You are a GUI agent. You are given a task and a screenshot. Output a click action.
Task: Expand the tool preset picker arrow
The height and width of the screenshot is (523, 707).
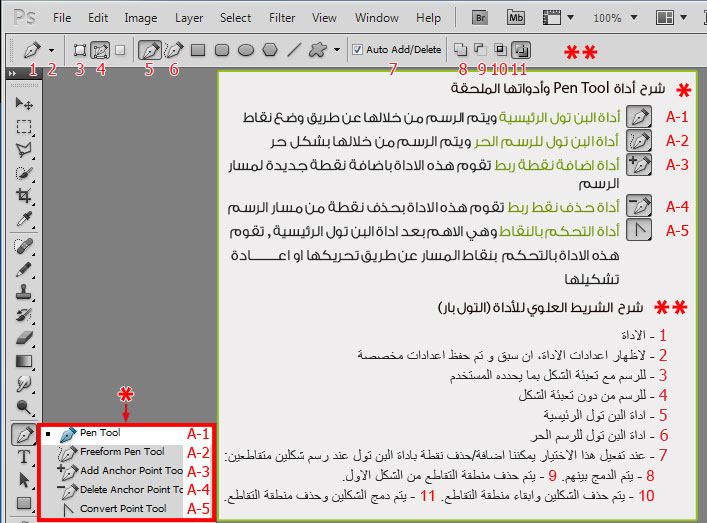[51, 50]
